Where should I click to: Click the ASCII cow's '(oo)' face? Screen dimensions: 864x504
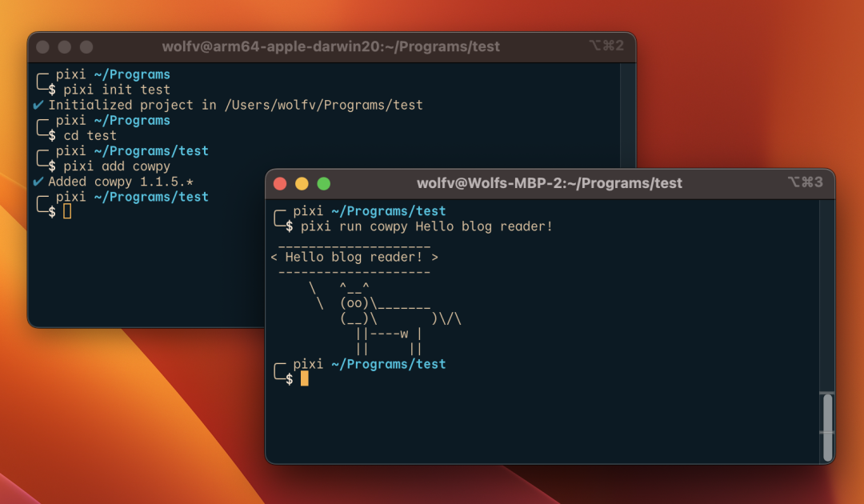[x=354, y=303]
